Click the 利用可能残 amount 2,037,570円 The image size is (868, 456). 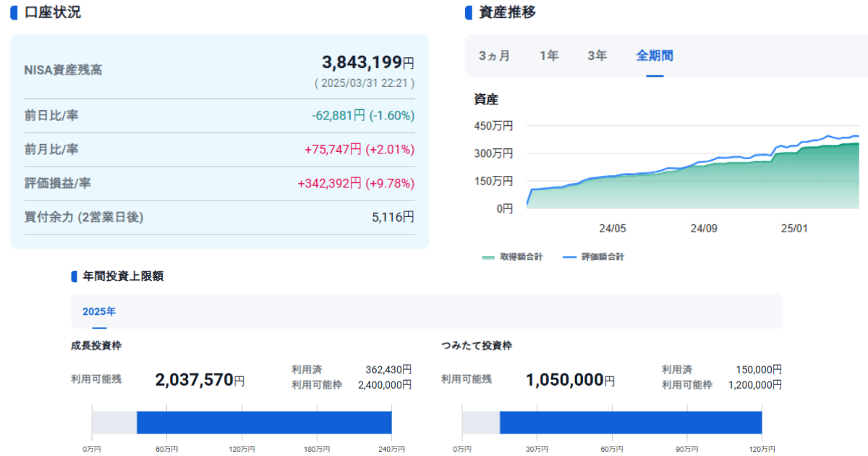coord(200,380)
